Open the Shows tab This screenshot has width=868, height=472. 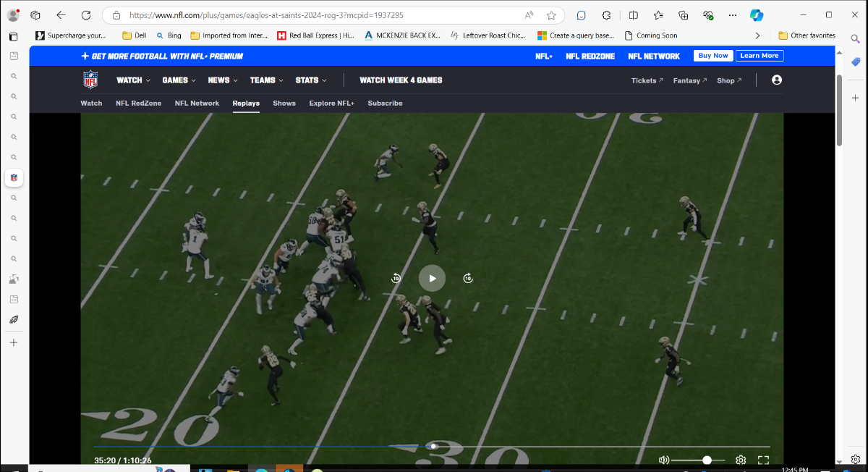(284, 103)
